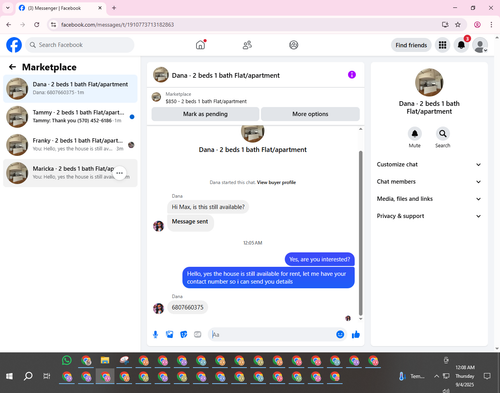The width and height of the screenshot is (500, 393).
Task: Click the Find friends button
Action: pyautogui.click(x=411, y=45)
